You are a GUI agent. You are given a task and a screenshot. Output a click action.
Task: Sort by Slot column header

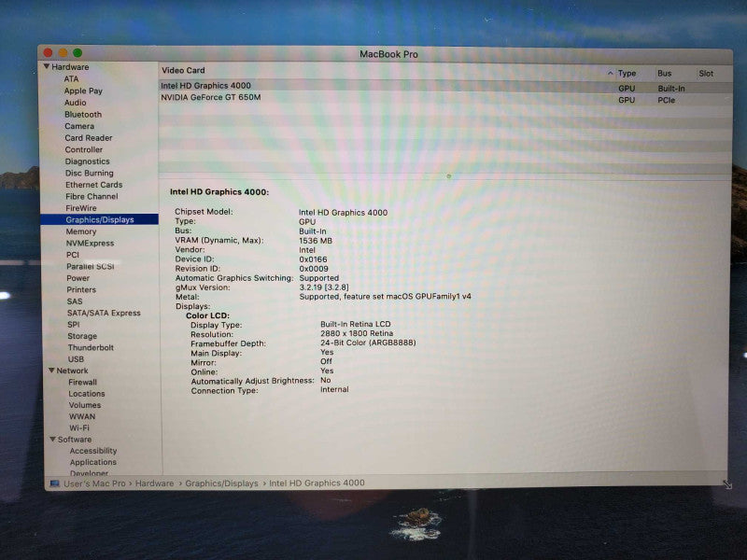[x=706, y=74]
